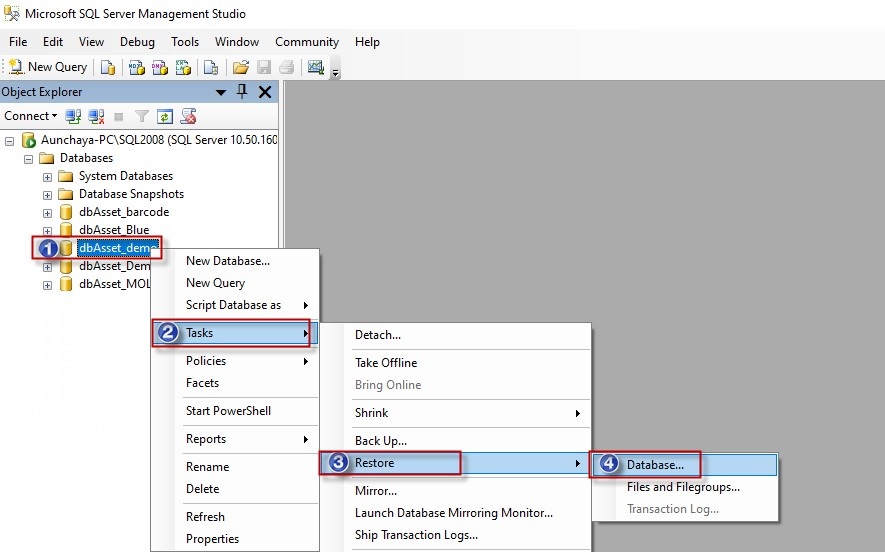Viewport: 885px width, 552px height.
Task: Choose Back Up... in the Tasks submenu
Action: 455,441
